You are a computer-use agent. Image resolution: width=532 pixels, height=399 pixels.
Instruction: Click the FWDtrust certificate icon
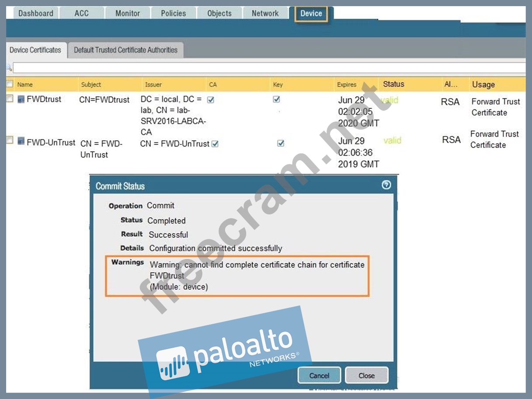[x=21, y=99]
